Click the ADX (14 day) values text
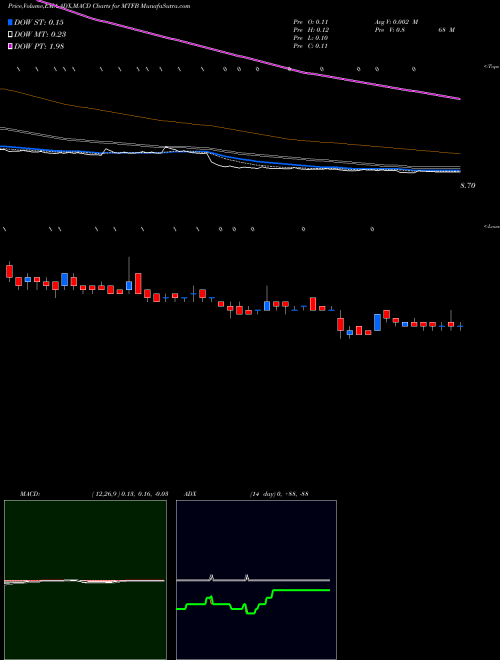Viewport: 500px width, 660px height. coord(279,494)
